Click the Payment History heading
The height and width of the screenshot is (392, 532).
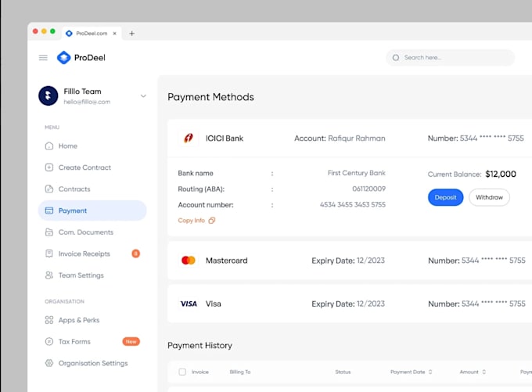[x=199, y=346]
